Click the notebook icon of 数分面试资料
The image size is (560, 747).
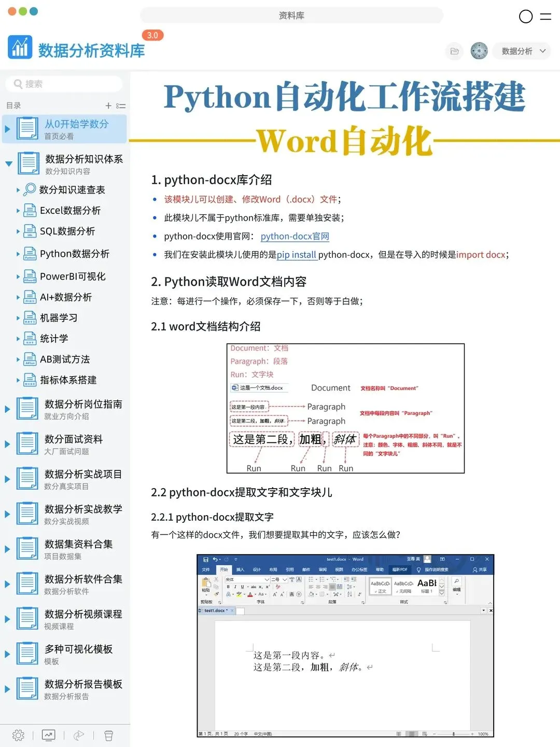click(x=27, y=444)
